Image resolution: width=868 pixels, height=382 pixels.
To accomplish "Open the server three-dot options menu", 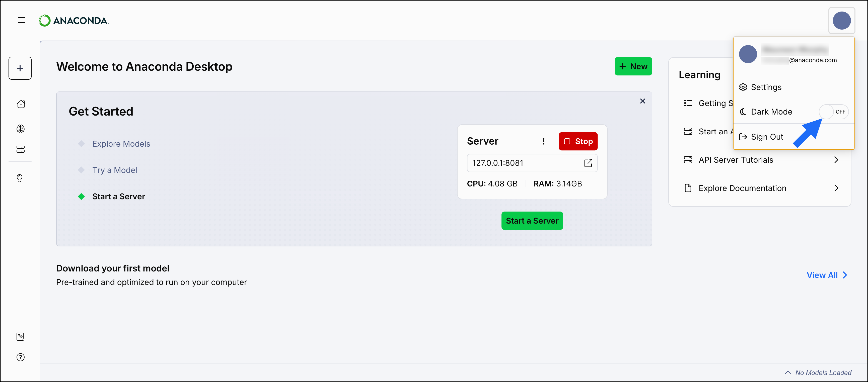I will click(543, 141).
